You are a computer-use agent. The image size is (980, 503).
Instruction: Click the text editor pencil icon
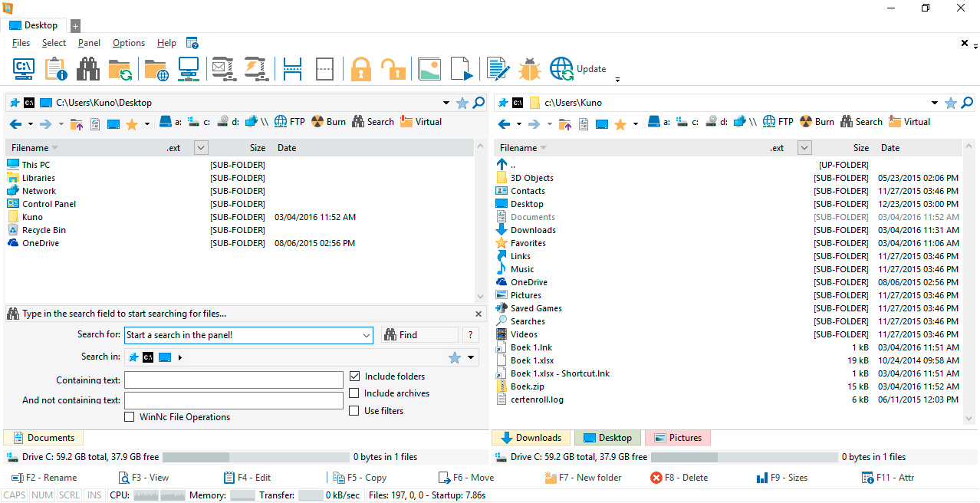pyautogui.click(x=498, y=69)
